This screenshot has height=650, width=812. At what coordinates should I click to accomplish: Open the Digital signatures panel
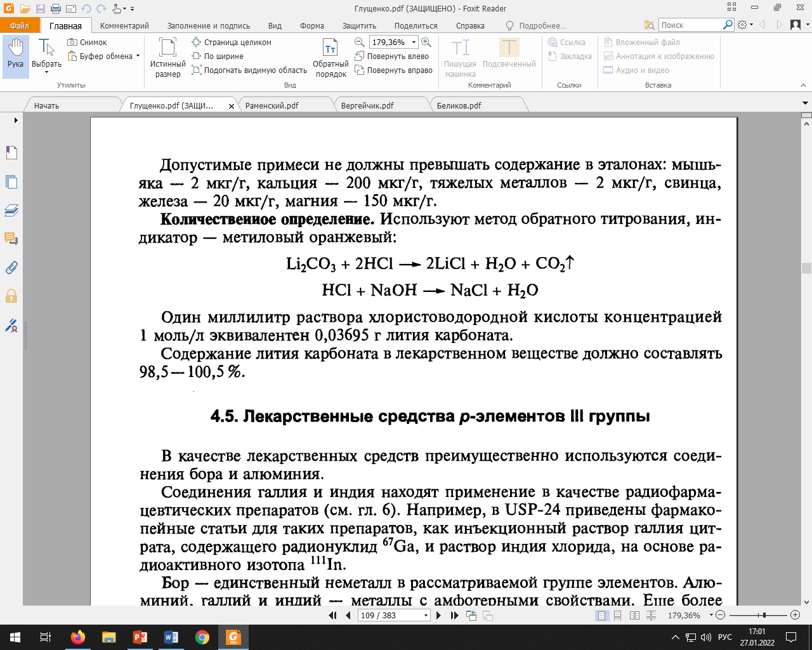tap(11, 326)
